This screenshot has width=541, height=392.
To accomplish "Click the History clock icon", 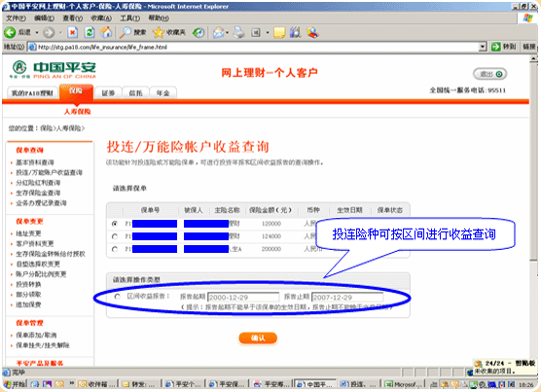I will [198, 33].
